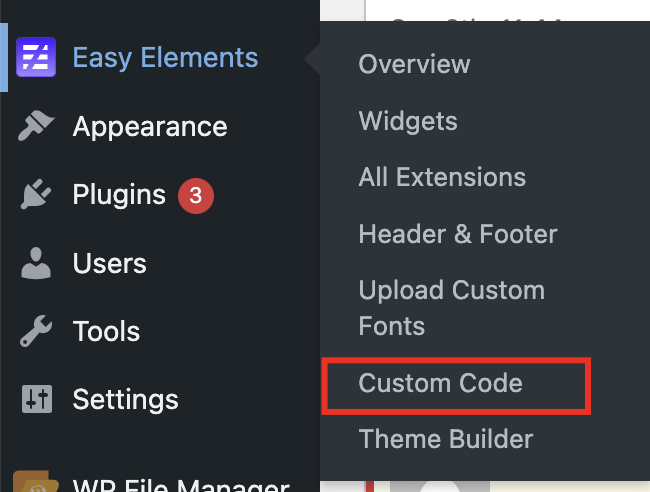This screenshot has width=650, height=492.
Task: Click the Appearance paintbrush icon
Action: point(36,127)
